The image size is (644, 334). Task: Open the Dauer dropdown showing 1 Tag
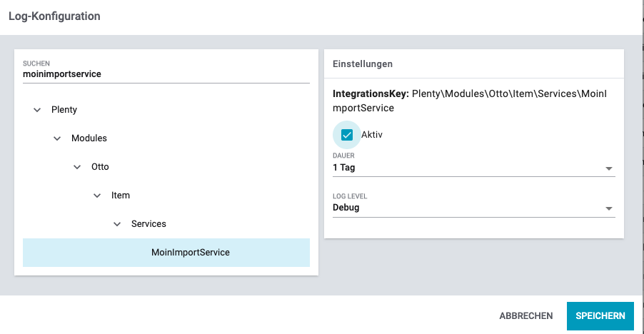(x=464, y=168)
